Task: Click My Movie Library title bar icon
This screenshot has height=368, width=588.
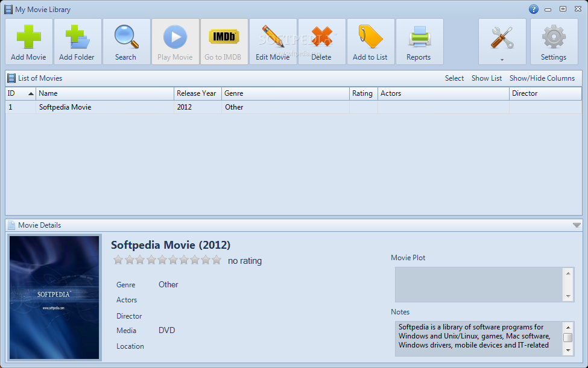Action: pyautogui.click(x=8, y=10)
